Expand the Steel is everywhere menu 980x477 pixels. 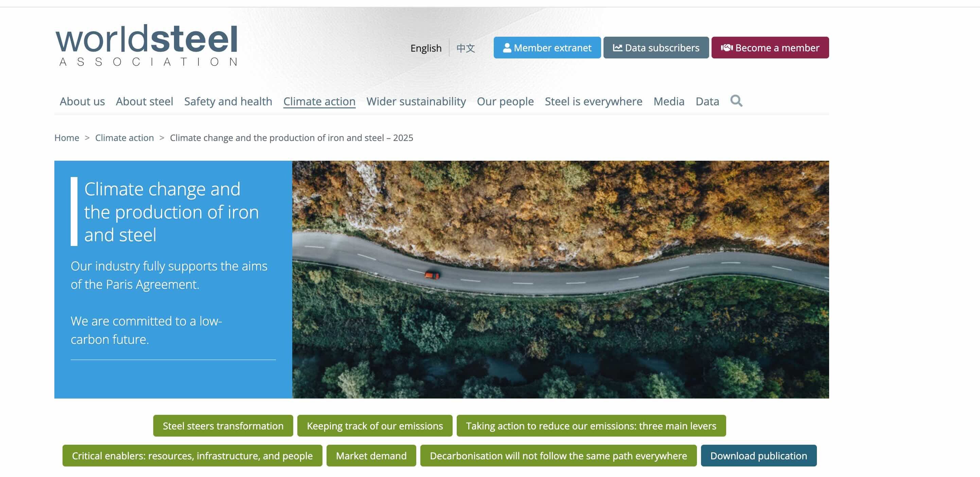[x=594, y=101]
